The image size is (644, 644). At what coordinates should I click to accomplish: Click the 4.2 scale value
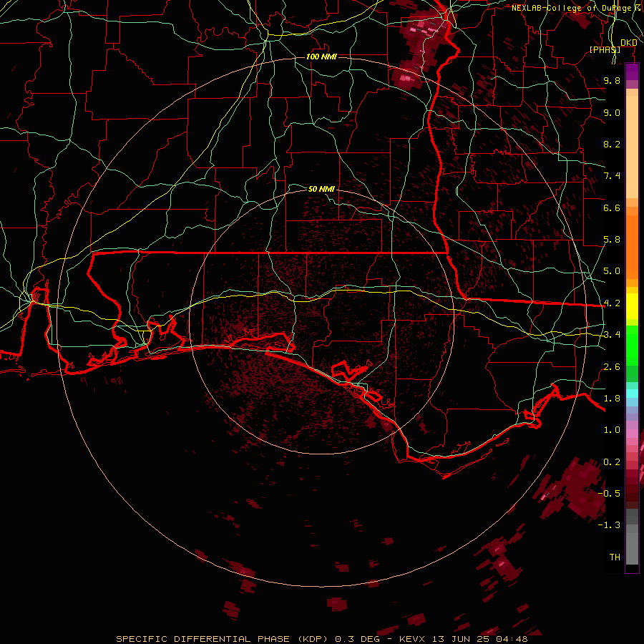point(612,303)
